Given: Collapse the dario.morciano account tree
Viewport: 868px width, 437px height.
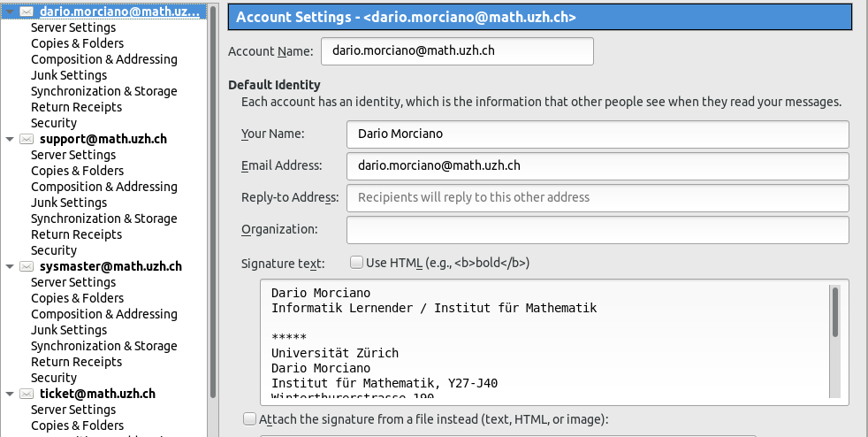Looking at the screenshot, I should tap(10, 11).
